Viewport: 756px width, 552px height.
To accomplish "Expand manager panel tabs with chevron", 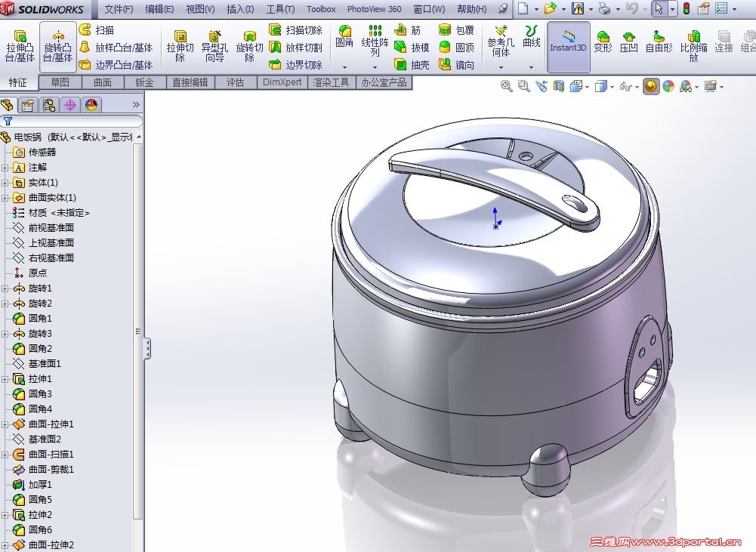I will 136,105.
